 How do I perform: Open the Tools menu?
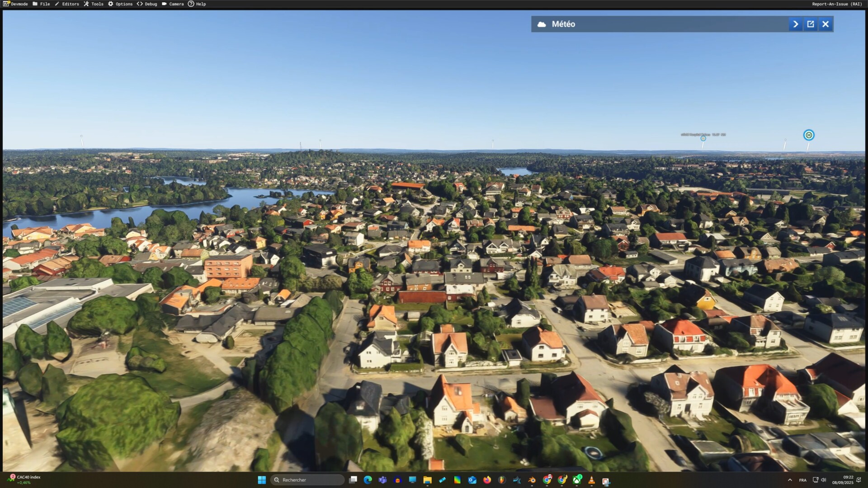tap(94, 4)
